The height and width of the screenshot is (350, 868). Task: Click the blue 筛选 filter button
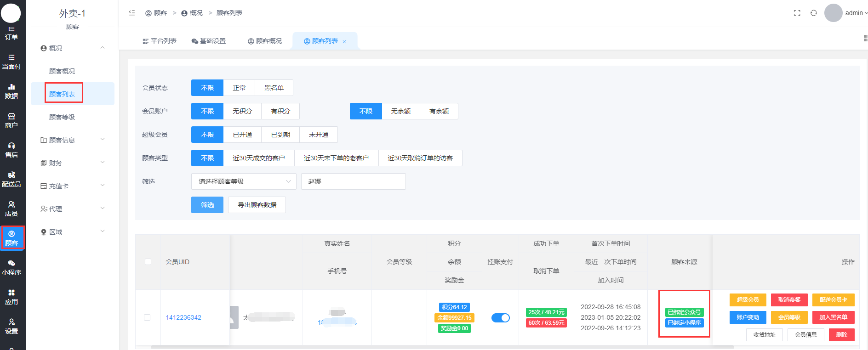pos(207,205)
